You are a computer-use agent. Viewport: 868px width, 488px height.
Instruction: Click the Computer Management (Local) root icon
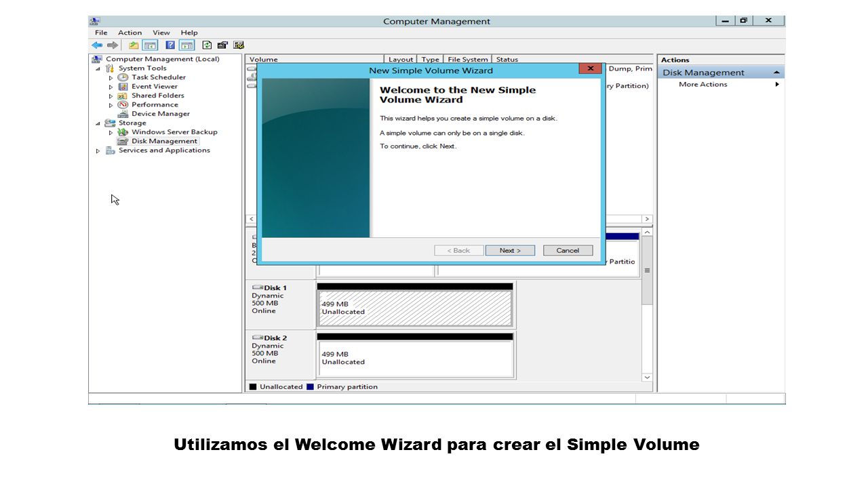click(x=98, y=59)
